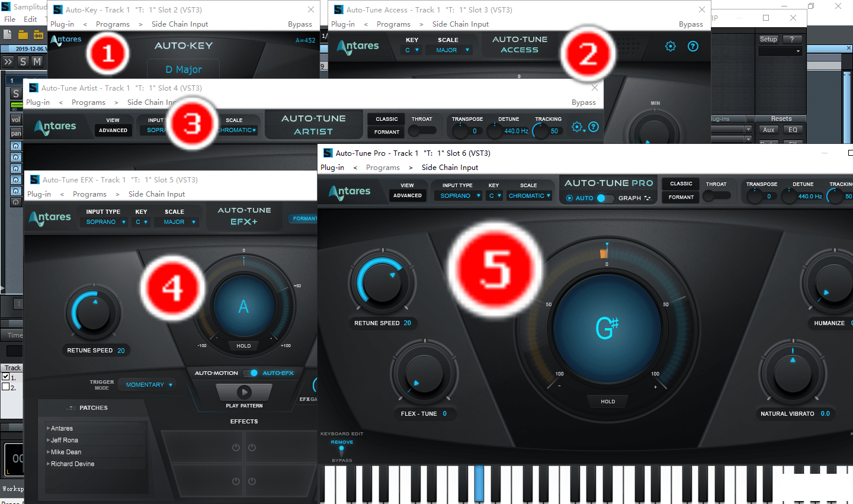Viewport: 853px width, 504px height.
Task: Open settings gear in Auto-Tune Access
Action: tap(671, 46)
